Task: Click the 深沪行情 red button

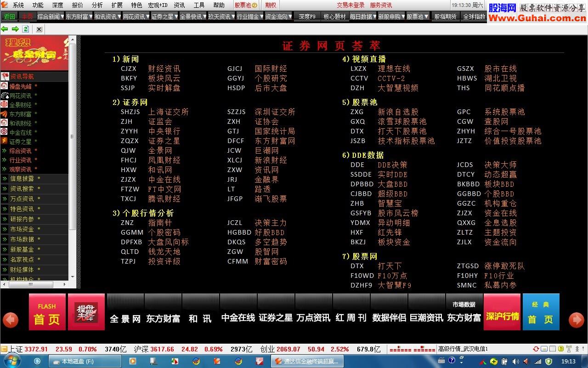Action: 502,312
